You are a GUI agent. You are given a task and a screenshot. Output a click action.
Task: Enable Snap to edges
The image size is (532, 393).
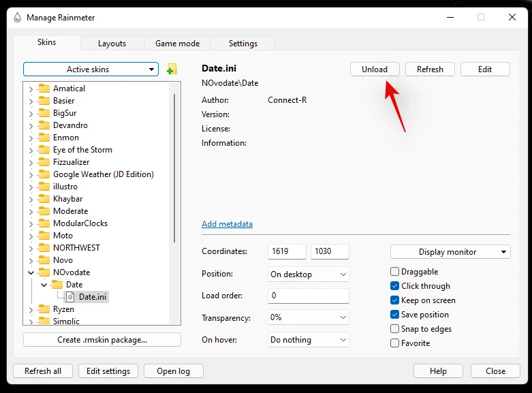(x=394, y=328)
